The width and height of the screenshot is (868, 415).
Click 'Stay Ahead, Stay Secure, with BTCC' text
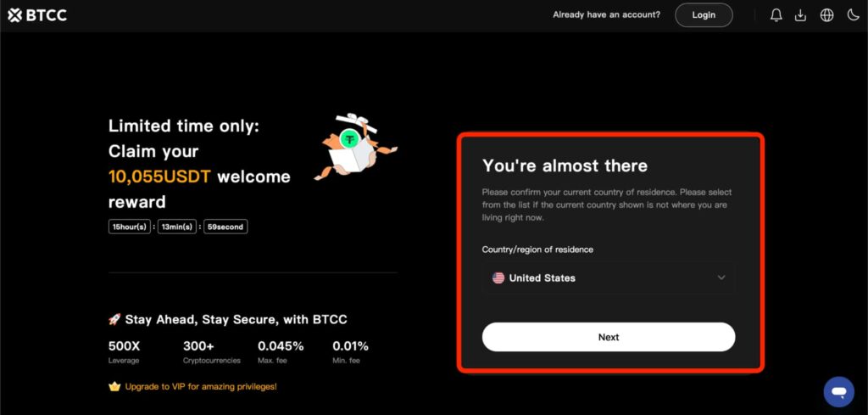[236, 320]
